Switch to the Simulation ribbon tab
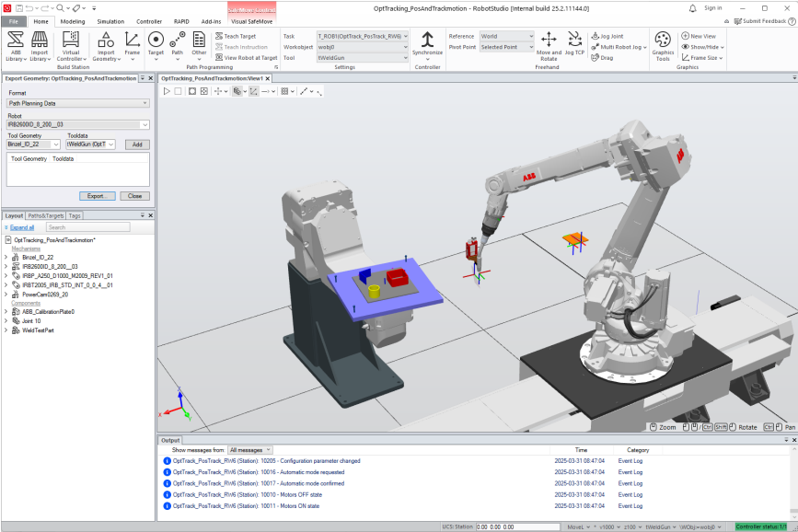Viewport: 798px width, 532px height. point(110,20)
